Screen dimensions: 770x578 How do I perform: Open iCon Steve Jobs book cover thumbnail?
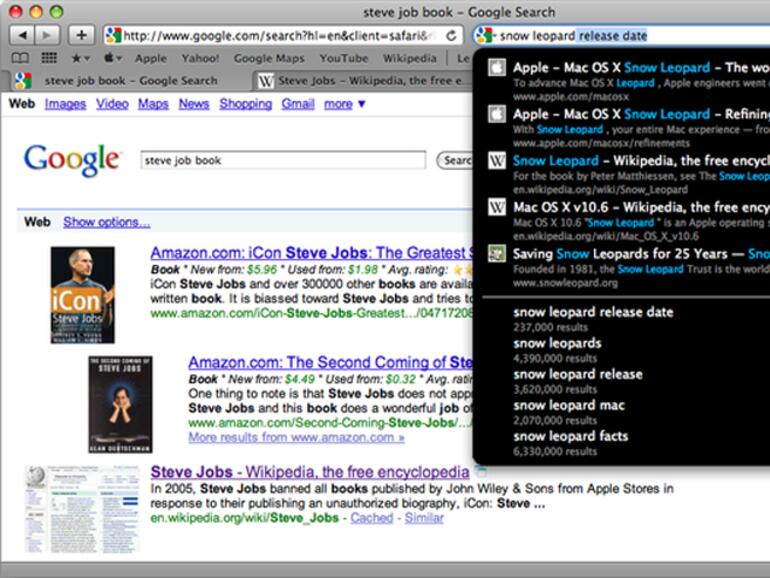(82, 295)
